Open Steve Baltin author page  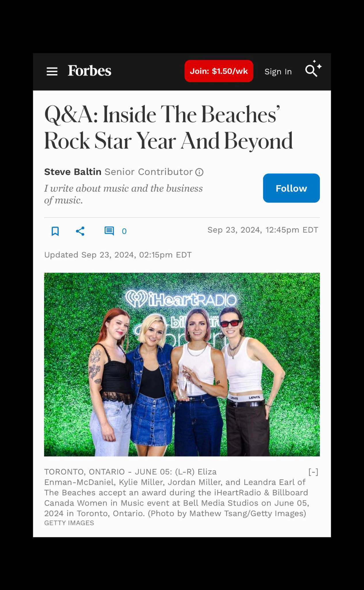click(x=73, y=172)
